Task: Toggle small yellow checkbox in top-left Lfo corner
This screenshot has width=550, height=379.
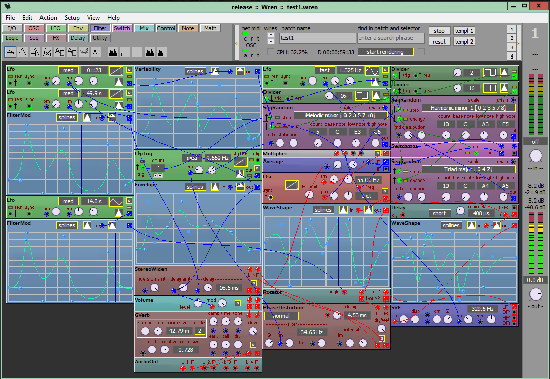Action: click(129, 70)
